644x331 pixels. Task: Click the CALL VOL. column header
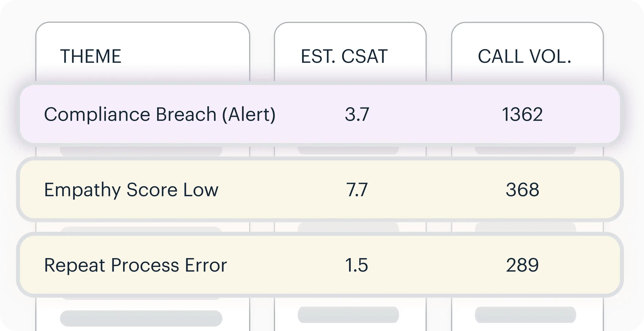pos(525,56)
